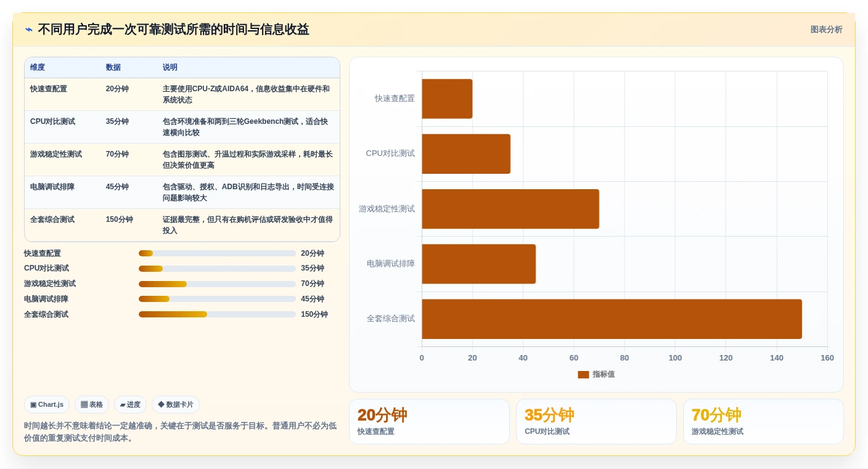Click the footer note about 时间越长
The image size is (868, 469).
[x=181, y=432]
